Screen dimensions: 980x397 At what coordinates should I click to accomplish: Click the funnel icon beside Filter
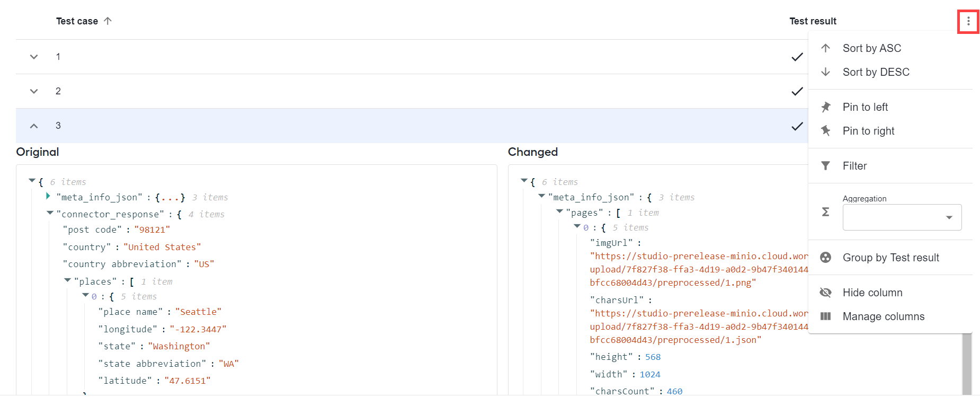point(825,166)
